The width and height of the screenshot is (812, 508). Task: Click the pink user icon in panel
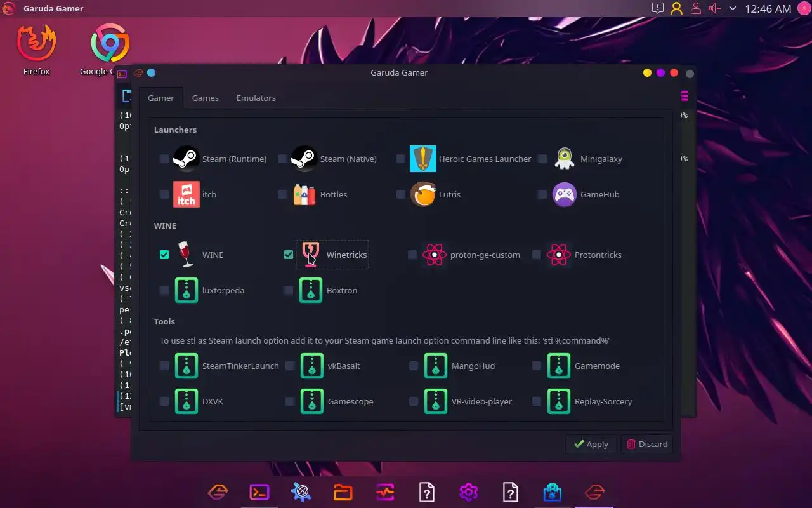[696, 8]
